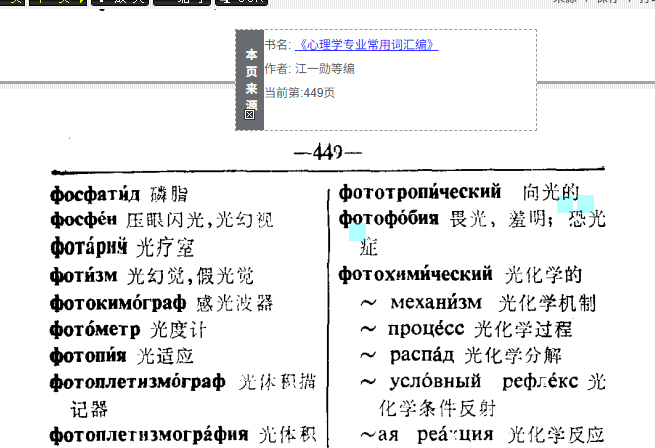The height and width of the screenshot is (448, 655).
Task: Click the entry фотизм 光幻觉
Action: point(152,275)
